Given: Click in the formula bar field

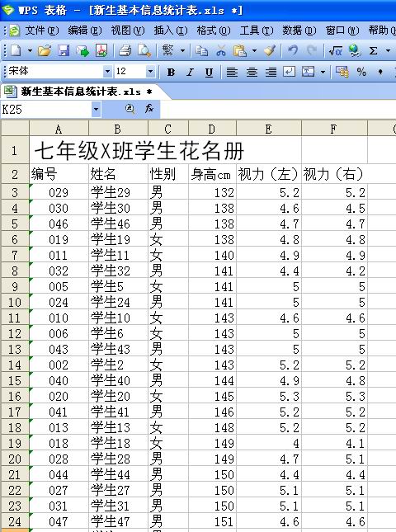Looking at the screenshot, I should [277, 109].
